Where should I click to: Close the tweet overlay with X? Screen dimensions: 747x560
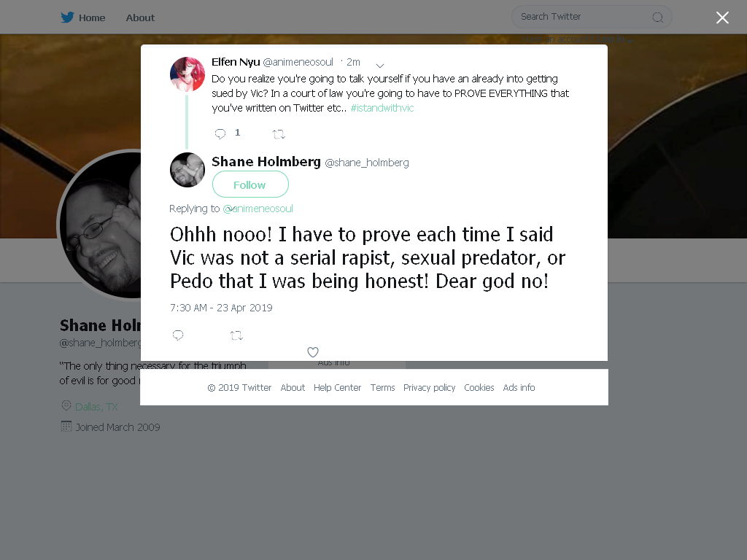click(x=722, y=17)
